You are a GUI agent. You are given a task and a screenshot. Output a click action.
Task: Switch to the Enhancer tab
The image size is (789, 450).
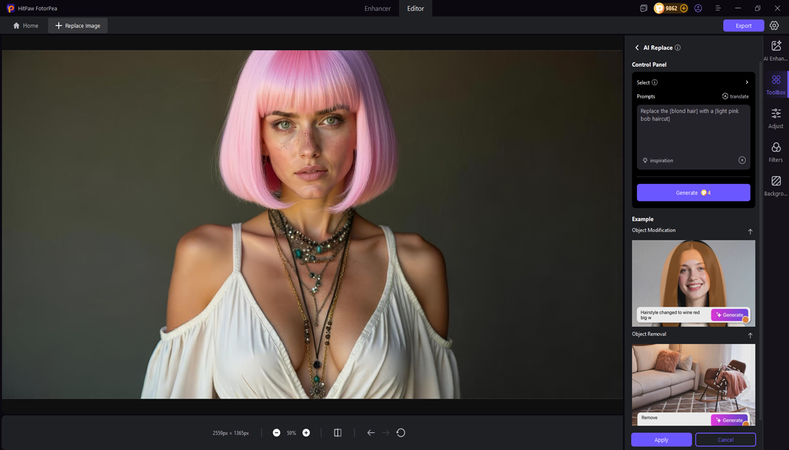point(377,9)
